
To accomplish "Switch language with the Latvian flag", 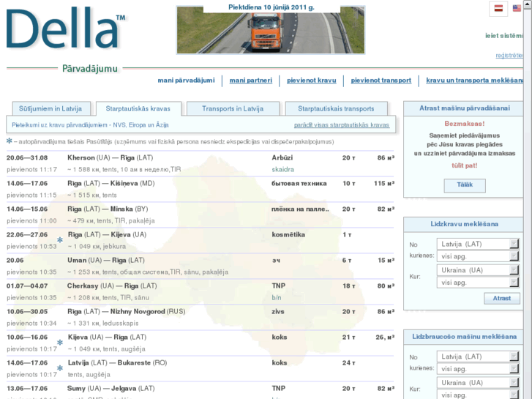I will (x=498, y=9).
